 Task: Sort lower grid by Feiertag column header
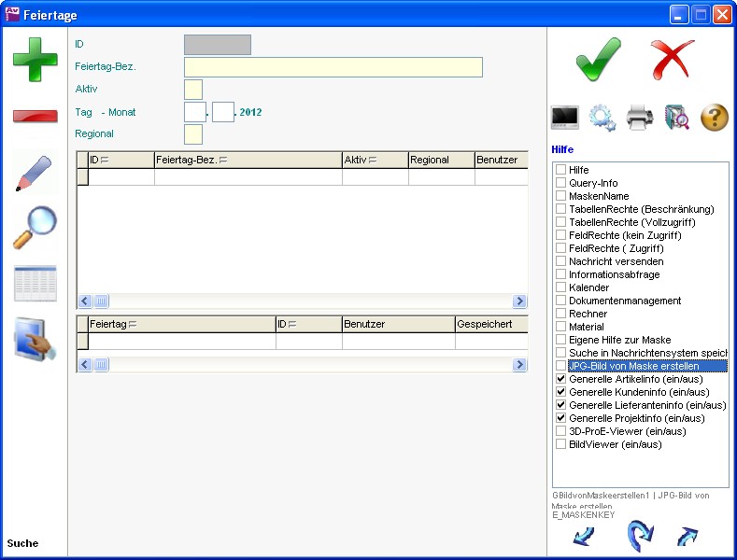[181, 325]
